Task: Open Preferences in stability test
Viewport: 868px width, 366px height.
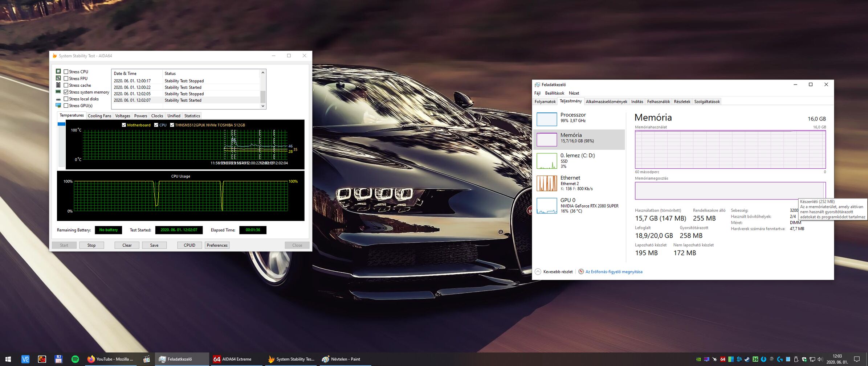Action: 217,245
